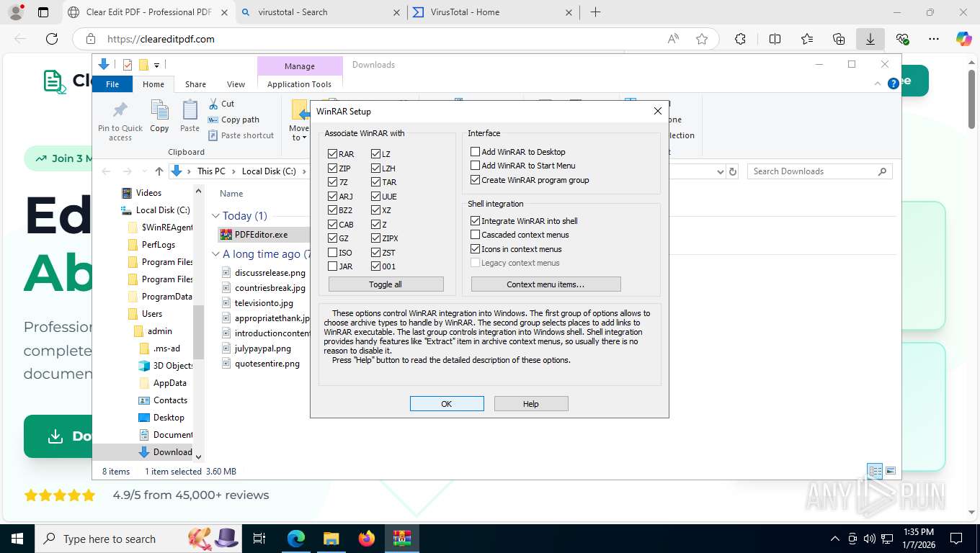The image size is (980, 553).
Task: Uncheck Icons in context menus
Action: (x=475, y=249)
